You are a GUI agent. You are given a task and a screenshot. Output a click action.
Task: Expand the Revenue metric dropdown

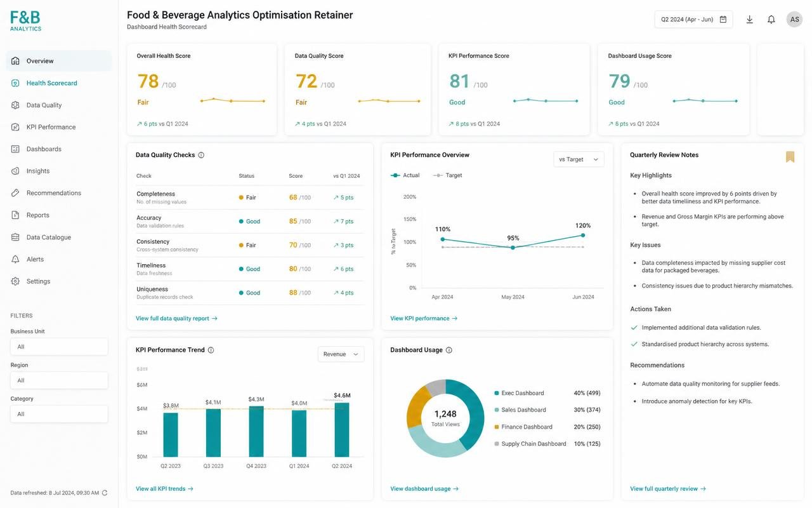coord(341,354)
